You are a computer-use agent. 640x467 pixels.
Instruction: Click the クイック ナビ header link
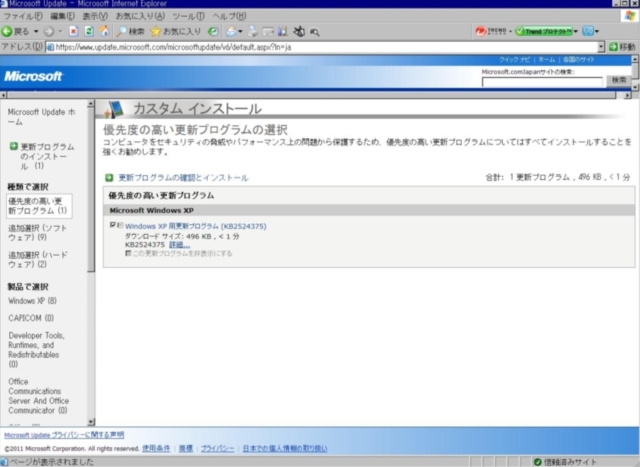(x=514, y=60)
